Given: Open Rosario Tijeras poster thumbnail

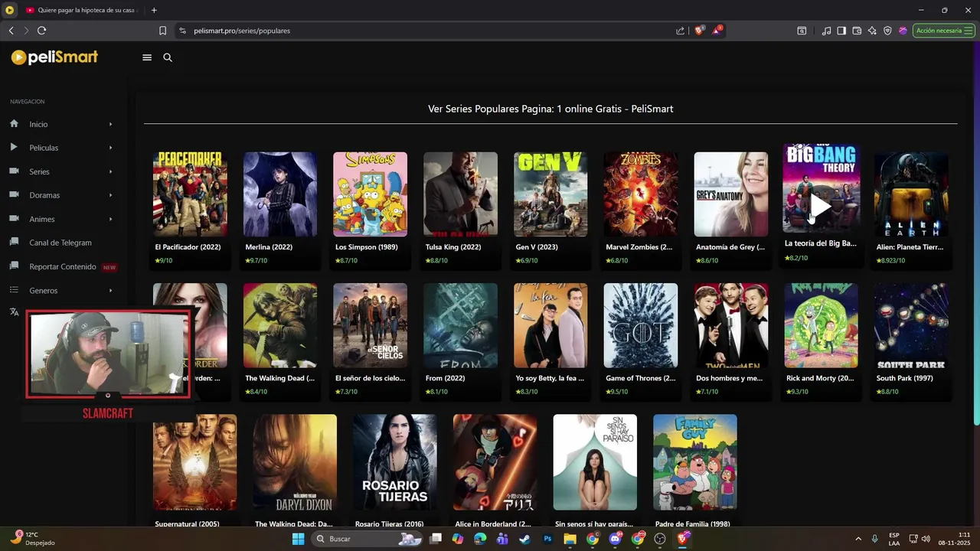Looking at the screenshot, I should tap(395, 462).
